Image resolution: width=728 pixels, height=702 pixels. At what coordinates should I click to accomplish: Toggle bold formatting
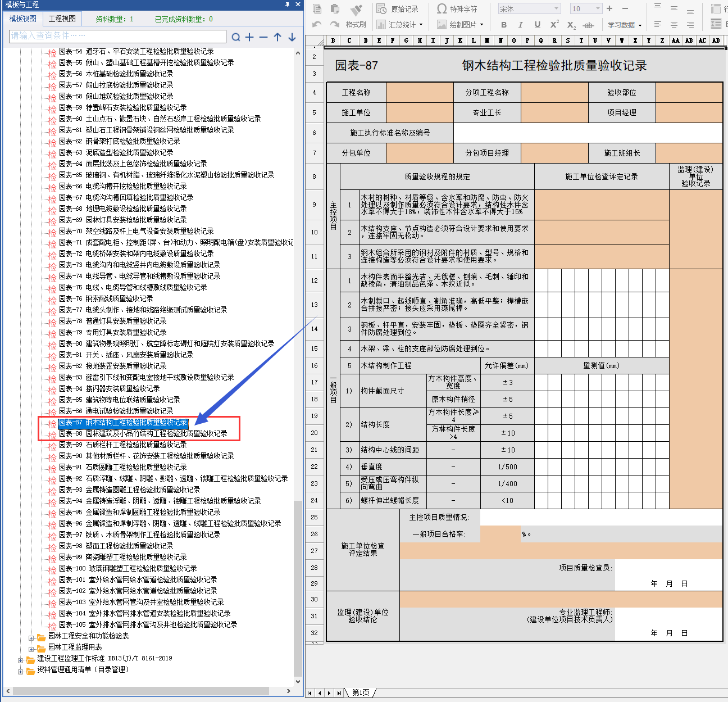[504, 25]
